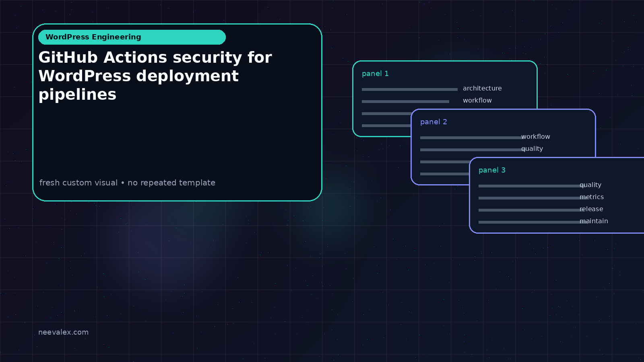
Task: Select 'release' label in panel 3
Action: click(x=591, y=209)
